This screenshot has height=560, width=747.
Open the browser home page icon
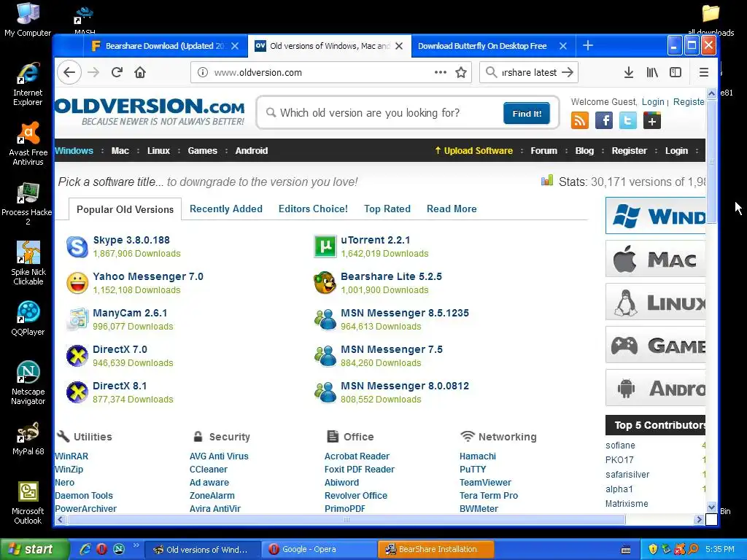coord(140,72)
